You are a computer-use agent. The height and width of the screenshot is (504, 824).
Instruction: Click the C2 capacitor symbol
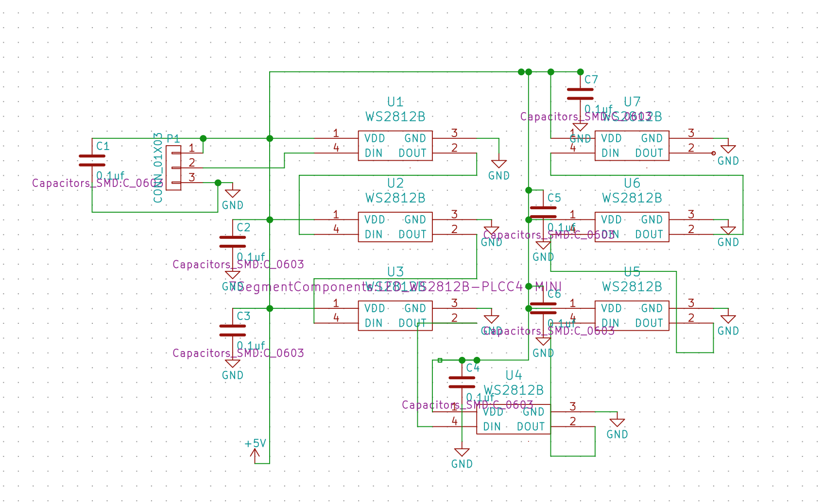coord(233,242)
